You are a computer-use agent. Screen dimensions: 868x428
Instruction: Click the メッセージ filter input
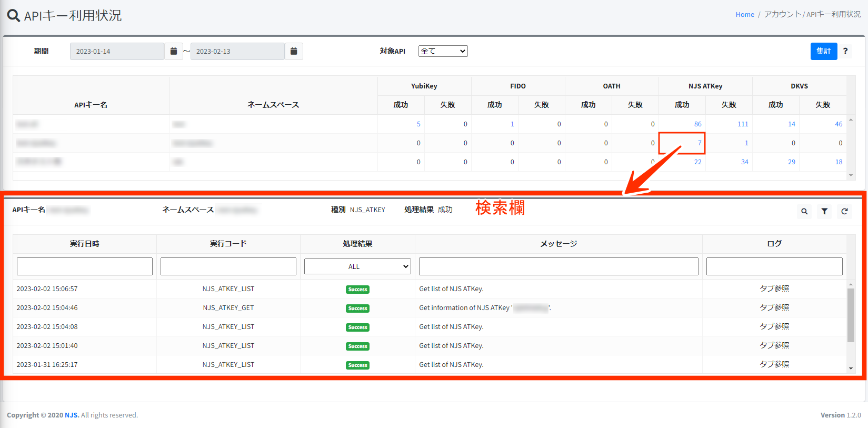(x=558, y=266)
